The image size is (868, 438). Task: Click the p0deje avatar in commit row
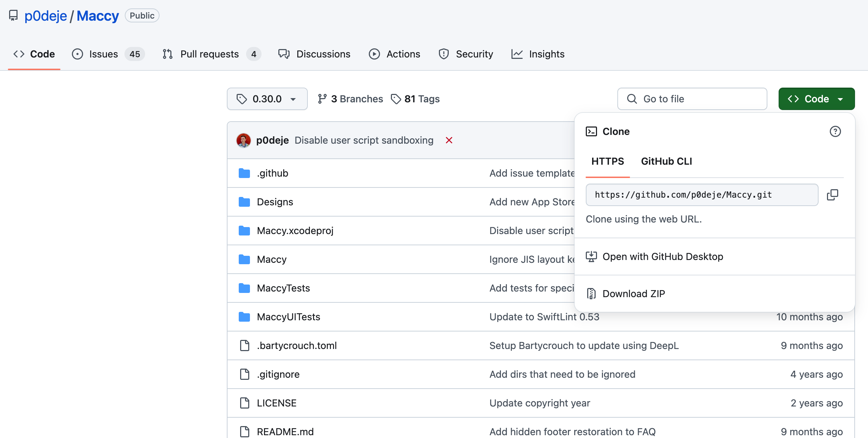244,140
